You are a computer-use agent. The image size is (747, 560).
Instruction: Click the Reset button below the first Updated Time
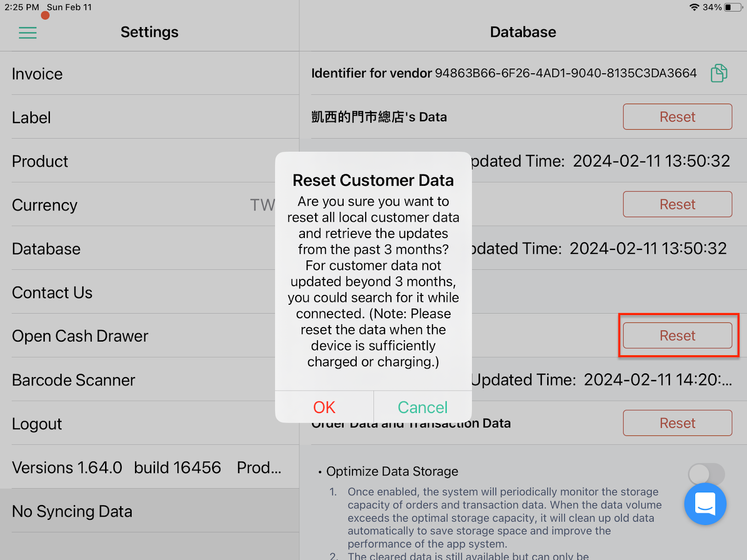(x=677, y=204)
